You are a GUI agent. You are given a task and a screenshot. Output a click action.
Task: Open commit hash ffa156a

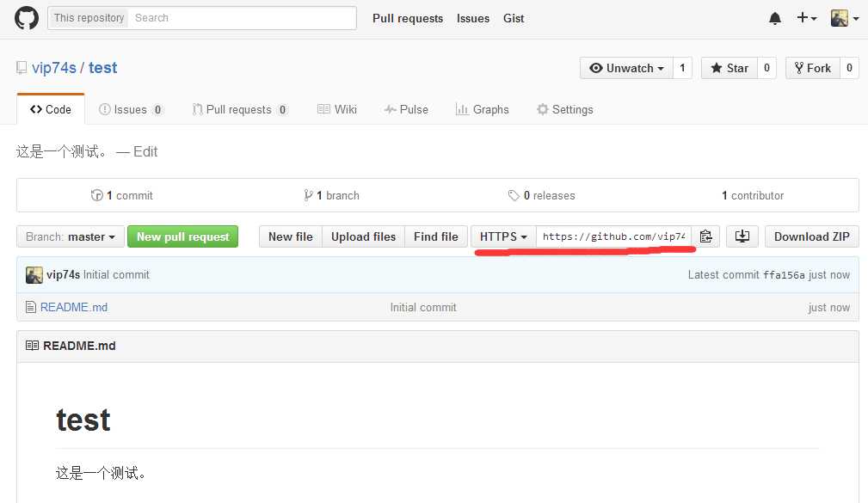(x=784, y=275)
